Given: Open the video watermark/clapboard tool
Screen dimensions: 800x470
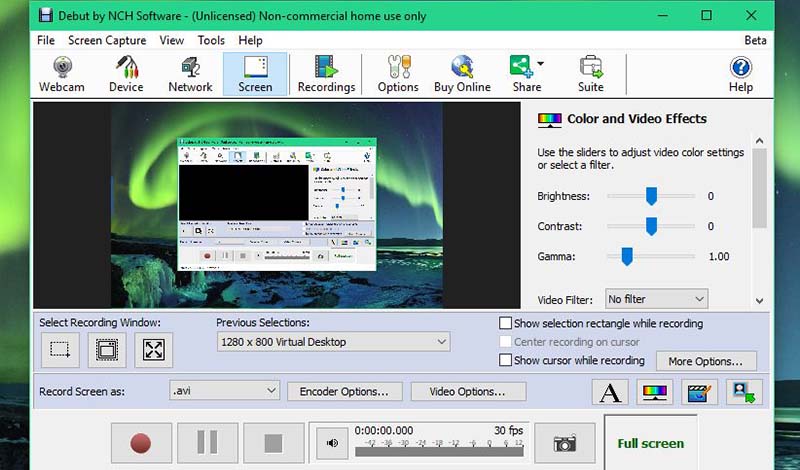Looking at the screenshot, I should pos(699,392).
